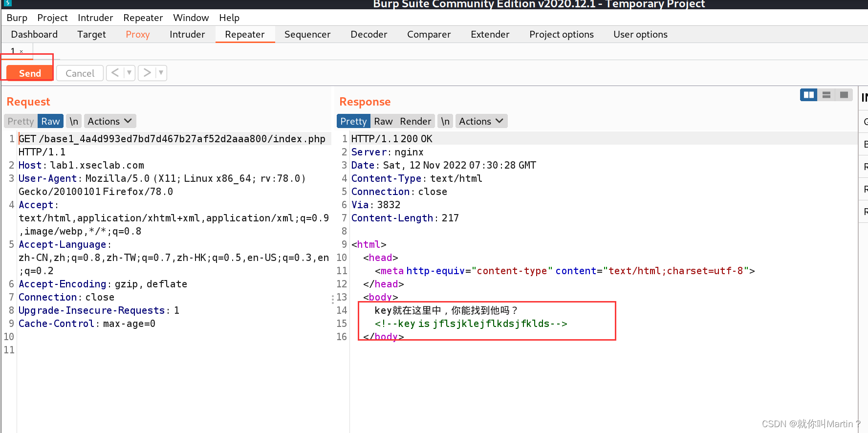Open the Intruder menu in menu bar
Viewport: 868px width, 433px height.
click(95, 18)
